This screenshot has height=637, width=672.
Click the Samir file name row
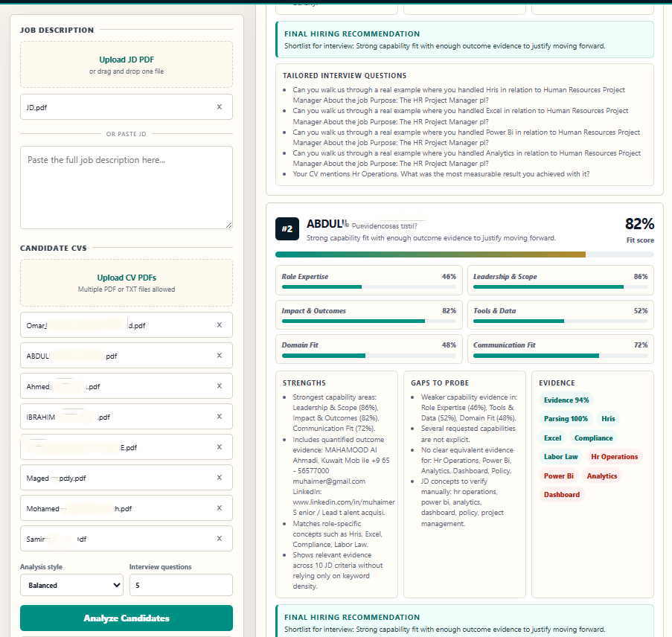(127, 539)
